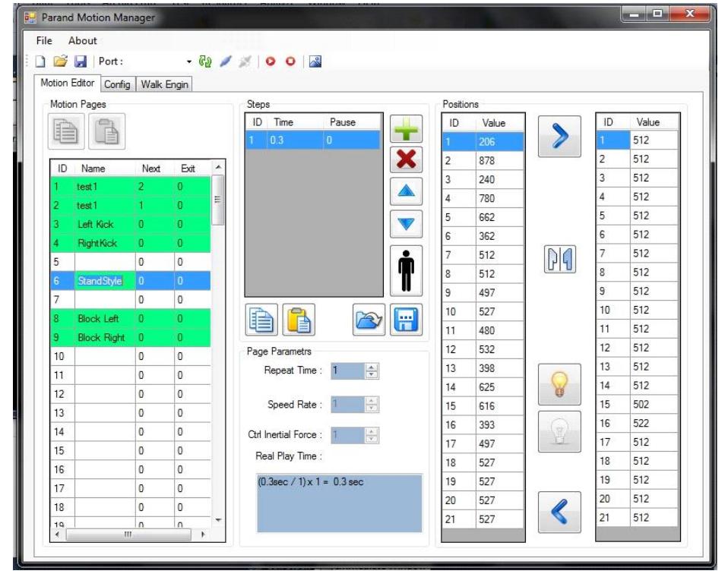Switch to the Config tab
This screenshot has width=728, height=574.
coord(117,84)
